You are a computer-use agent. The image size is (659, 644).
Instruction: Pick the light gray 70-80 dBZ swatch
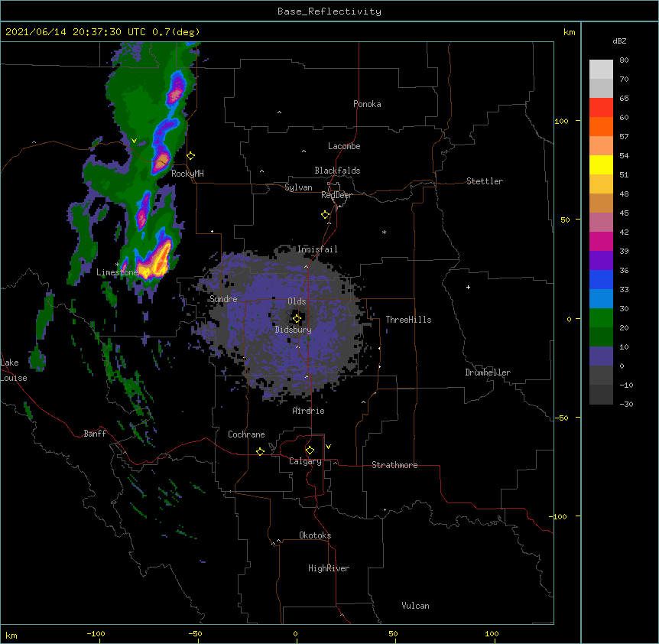point(601,70)
